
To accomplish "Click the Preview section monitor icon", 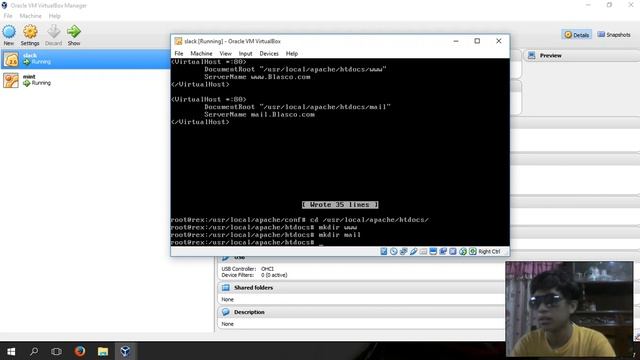I will pos(531,56).
